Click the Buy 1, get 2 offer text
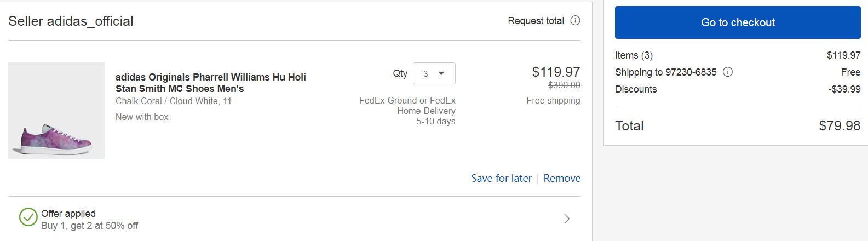Image resolution: width=868 pixels, height=241 pixels. point(90,226)
